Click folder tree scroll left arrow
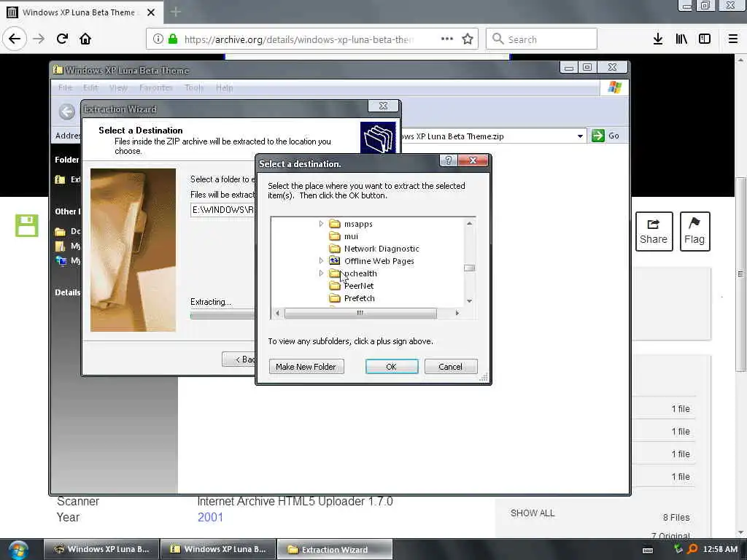Viewport: 747px width, 560px height. click(278, 313)
